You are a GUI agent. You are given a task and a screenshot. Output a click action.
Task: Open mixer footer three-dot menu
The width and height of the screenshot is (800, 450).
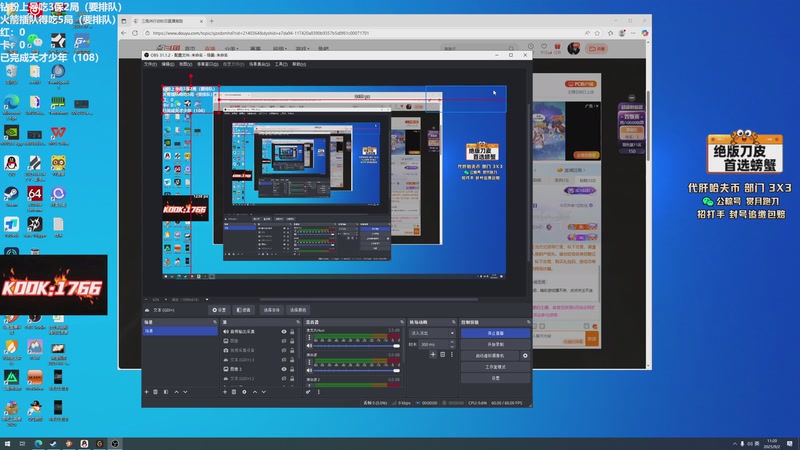point(319,392)
